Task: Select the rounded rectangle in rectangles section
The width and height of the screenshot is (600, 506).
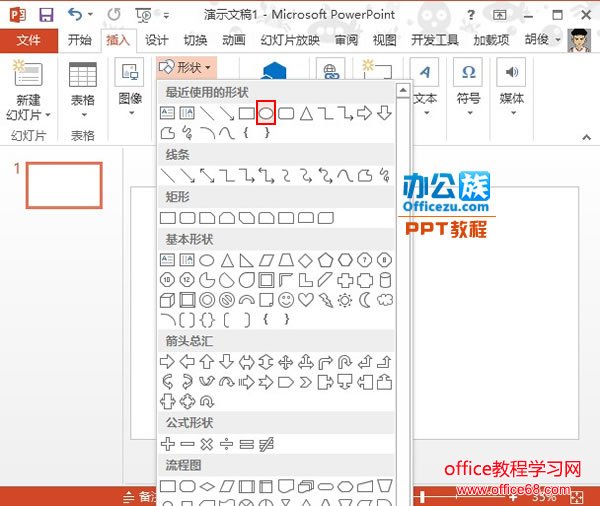Action: [187, 218]
